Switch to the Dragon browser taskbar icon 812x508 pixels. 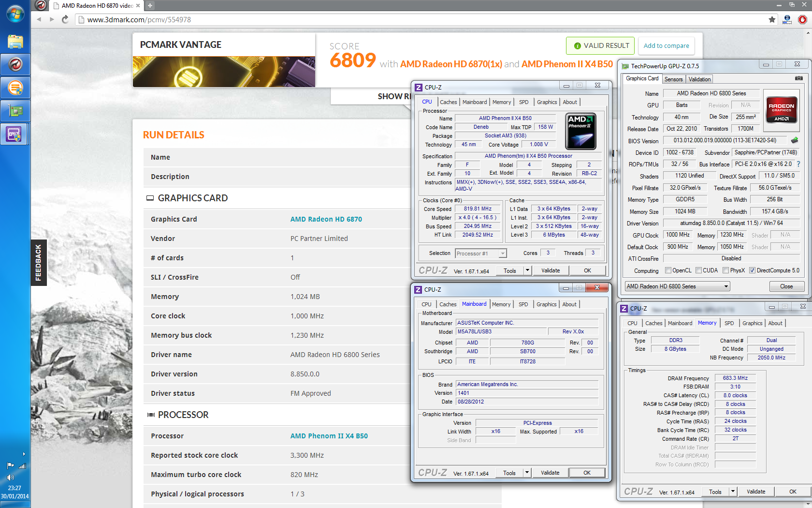pyautogui.click(x=15, y=64)
